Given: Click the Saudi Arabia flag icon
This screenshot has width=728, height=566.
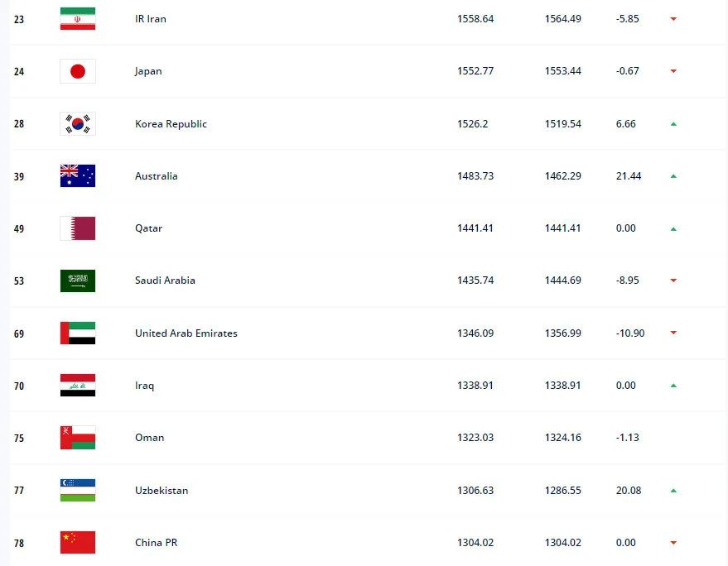Looking at the screenshot, I should (x=78, y=281).
